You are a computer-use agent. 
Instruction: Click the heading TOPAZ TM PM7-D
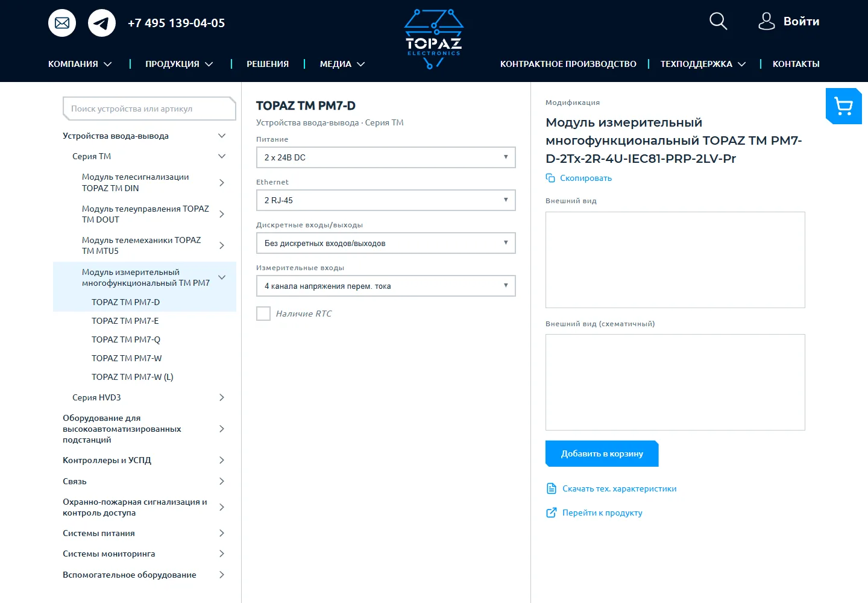306,106
